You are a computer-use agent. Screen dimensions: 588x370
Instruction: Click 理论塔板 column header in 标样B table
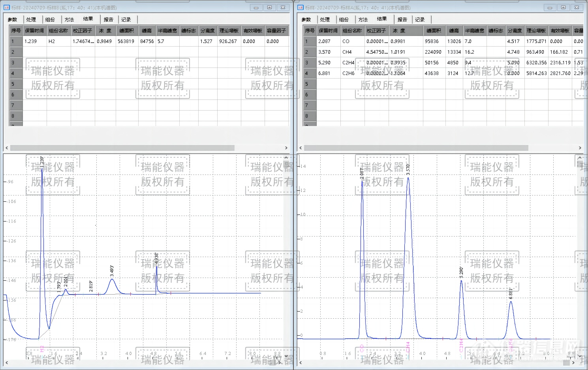(x=229, y=30)
